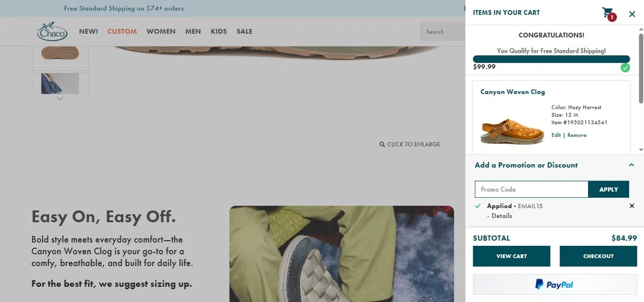
Task: Open the NEW! menu
Action: click(88, 31)
